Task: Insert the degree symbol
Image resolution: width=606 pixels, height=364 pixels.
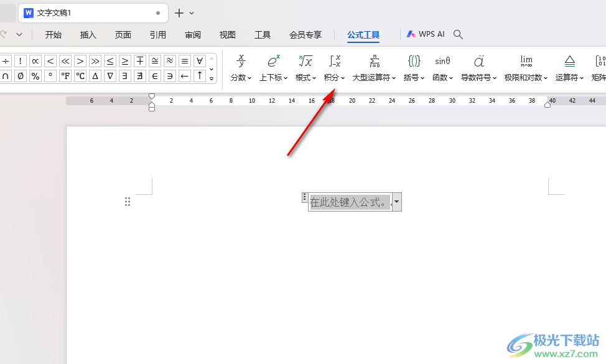Action: pos(50,76)
